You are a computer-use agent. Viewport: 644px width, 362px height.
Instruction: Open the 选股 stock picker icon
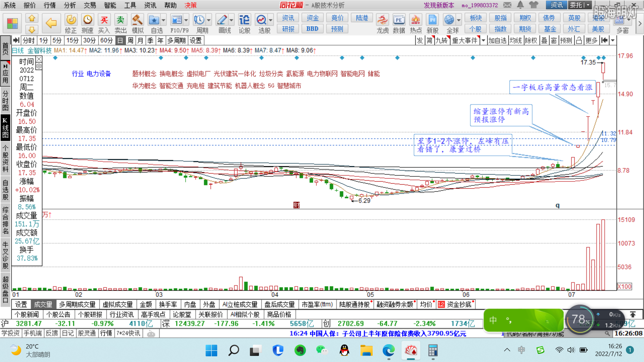coord(261,20)
